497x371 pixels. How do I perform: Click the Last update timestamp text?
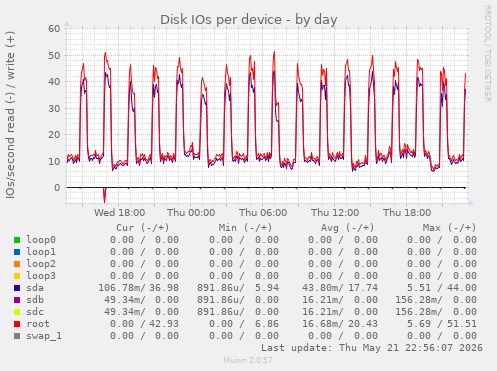(x=372, y=348)
